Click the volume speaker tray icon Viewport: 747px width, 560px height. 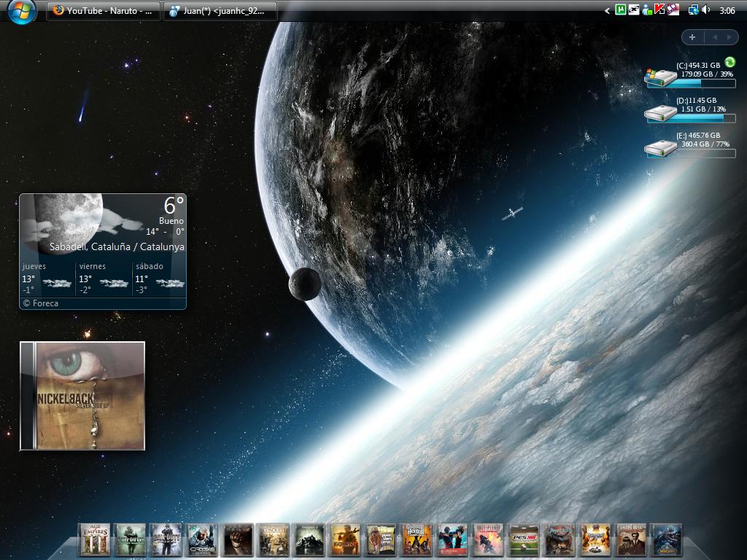pyautogui.click(x=706, y=10)
